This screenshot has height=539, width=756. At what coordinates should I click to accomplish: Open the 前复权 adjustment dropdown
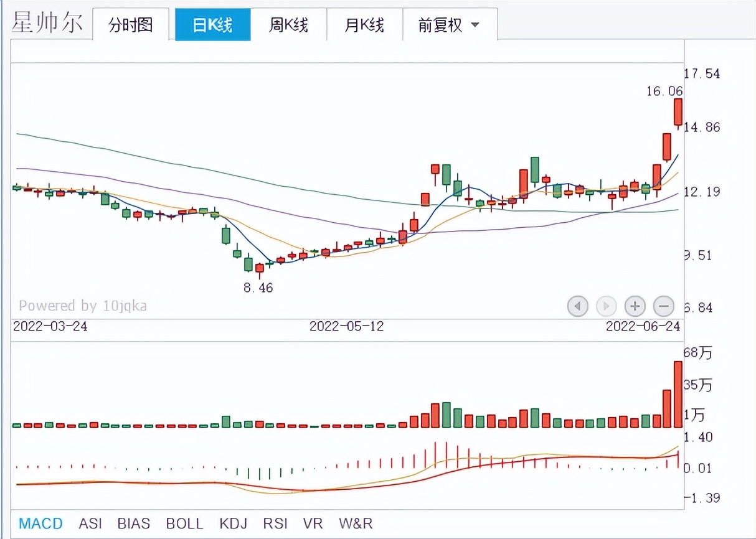click(x=450, y=25)
